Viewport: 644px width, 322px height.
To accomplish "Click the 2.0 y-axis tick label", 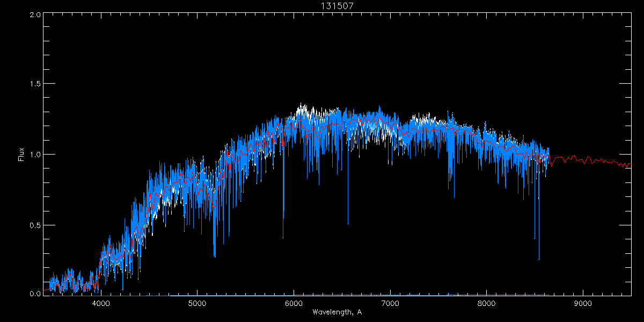I will click(34, 14).
